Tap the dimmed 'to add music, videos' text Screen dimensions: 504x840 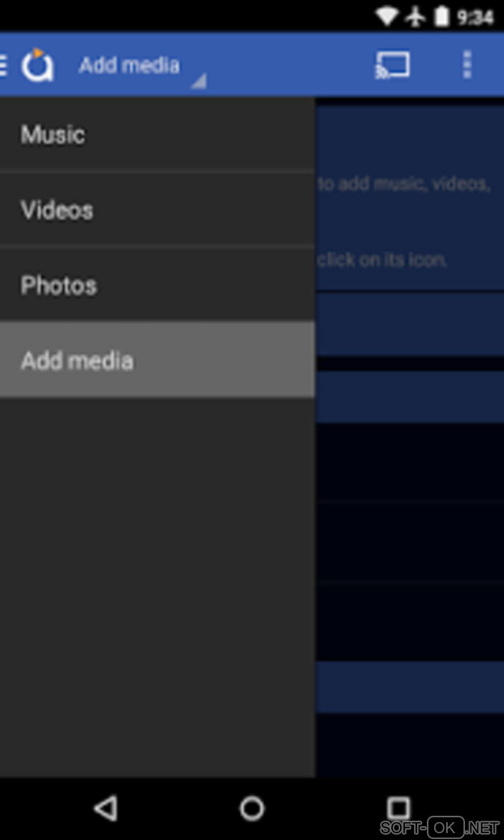click(x=404, y=184)
